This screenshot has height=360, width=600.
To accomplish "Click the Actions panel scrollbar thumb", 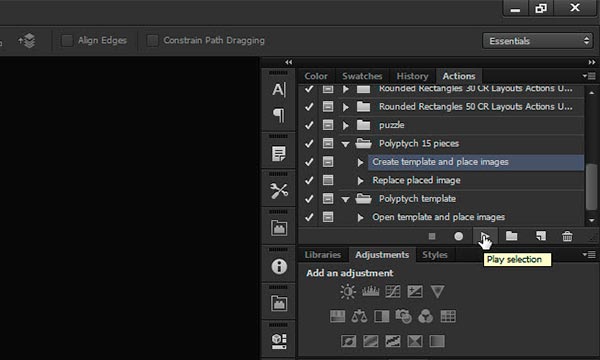I will click(592, 187).
